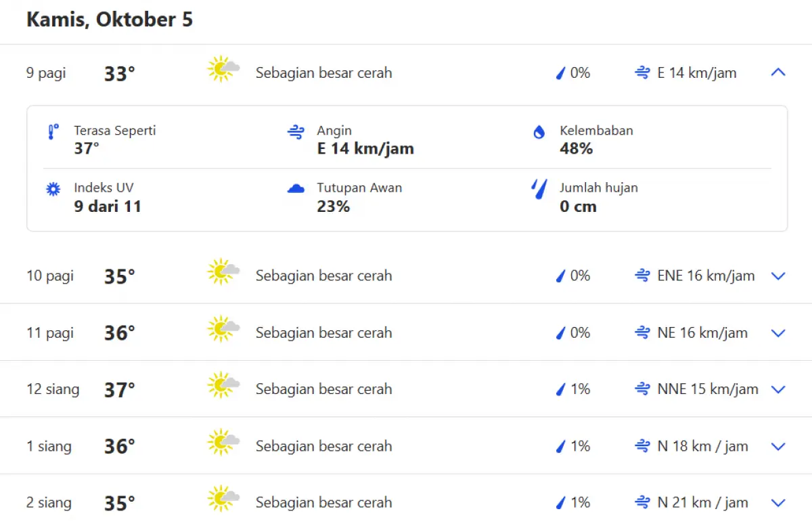Click the Angin wind lines icon
Screen dimensions: 812x524
pyautogui.click(x=296, y=132)
